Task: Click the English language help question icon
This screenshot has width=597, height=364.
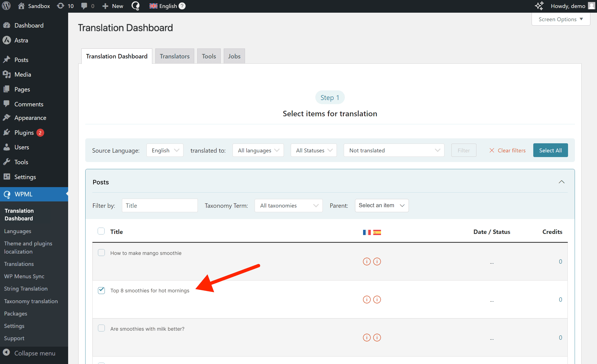Action: click(182, 6)
